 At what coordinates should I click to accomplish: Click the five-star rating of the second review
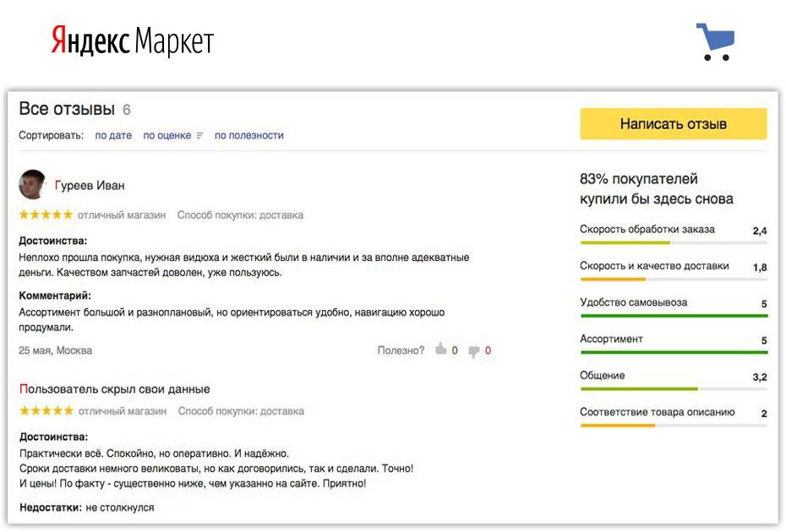tap(46, 410)
